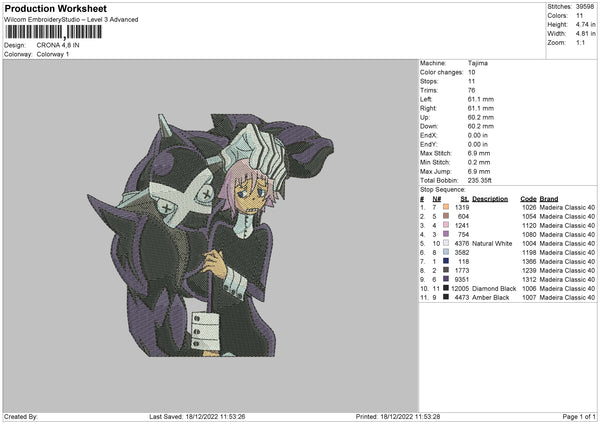Click the Crona embroidery design preview image
This screenshot has width=600, height=424.
(x=210, y=235)
